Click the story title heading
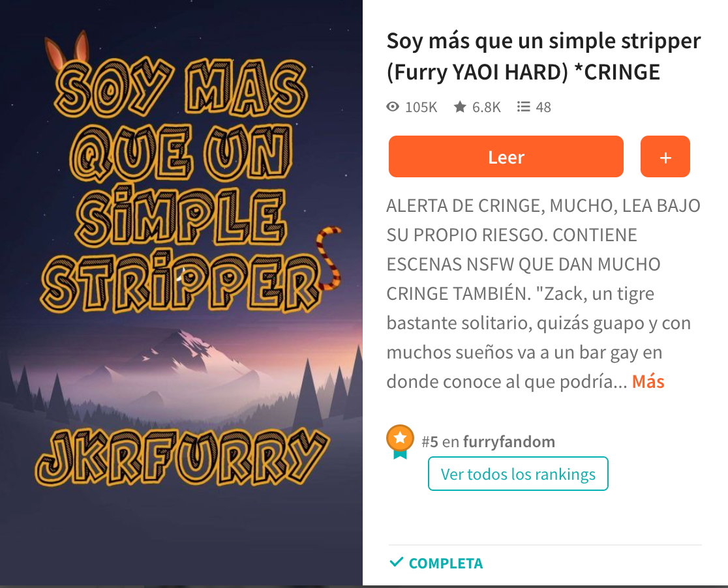This screenshot has height=588, width=728. pyautogui.click(x=543, y=56)
